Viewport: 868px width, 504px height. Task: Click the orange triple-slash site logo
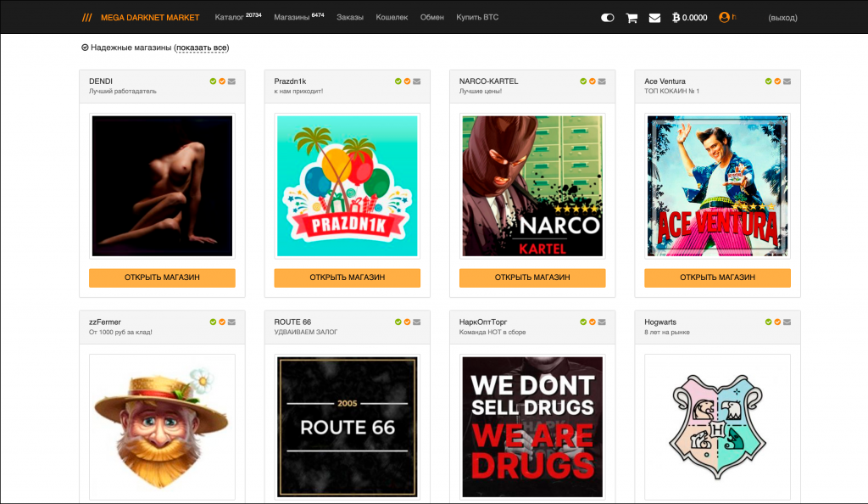click(x=86, y=18)
